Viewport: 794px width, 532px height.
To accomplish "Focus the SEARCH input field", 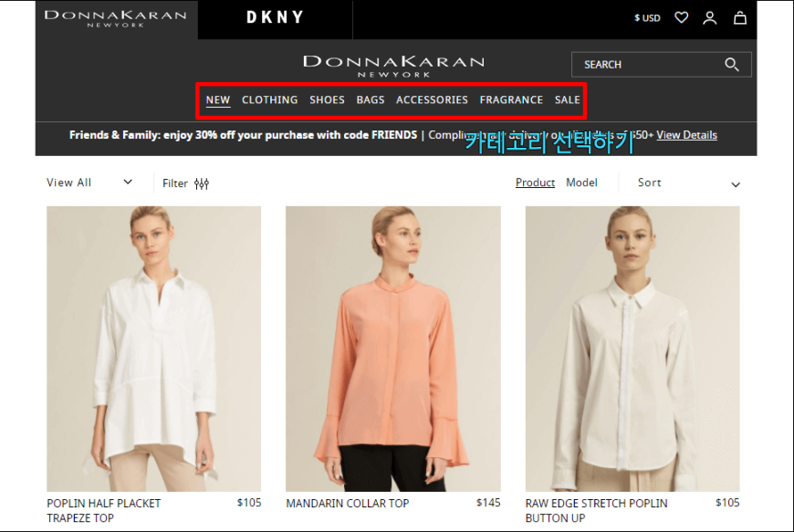I will [662, 64].
